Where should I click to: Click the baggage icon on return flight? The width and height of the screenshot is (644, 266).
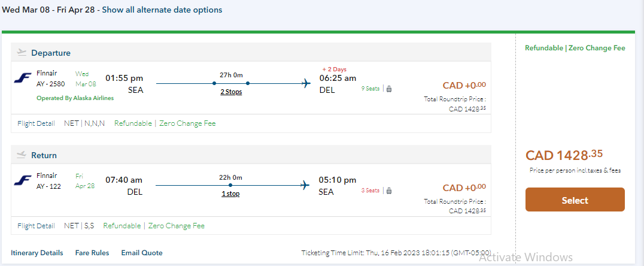click(x=389, y=191)
